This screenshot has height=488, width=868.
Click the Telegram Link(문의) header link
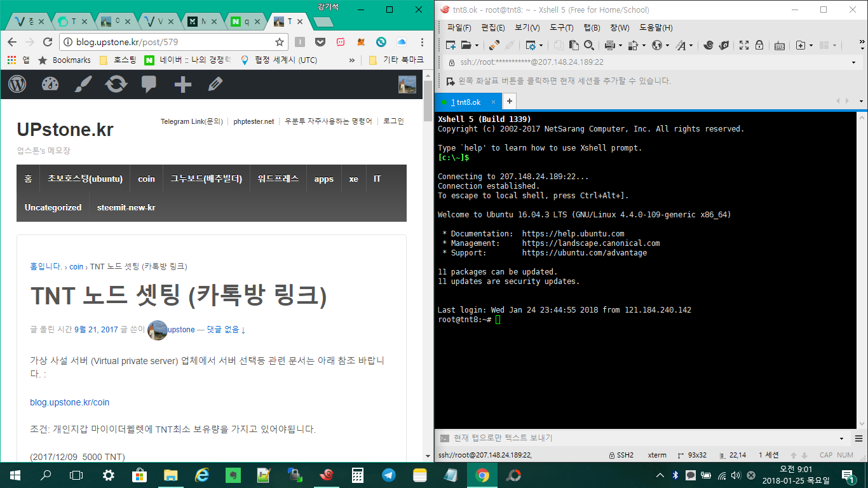192,121
